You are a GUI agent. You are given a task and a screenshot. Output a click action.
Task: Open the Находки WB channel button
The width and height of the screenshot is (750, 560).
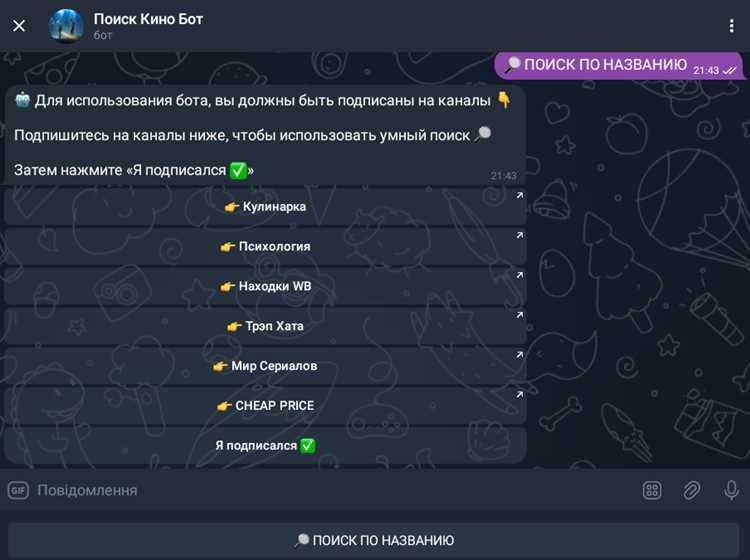(x=265, y=286)
